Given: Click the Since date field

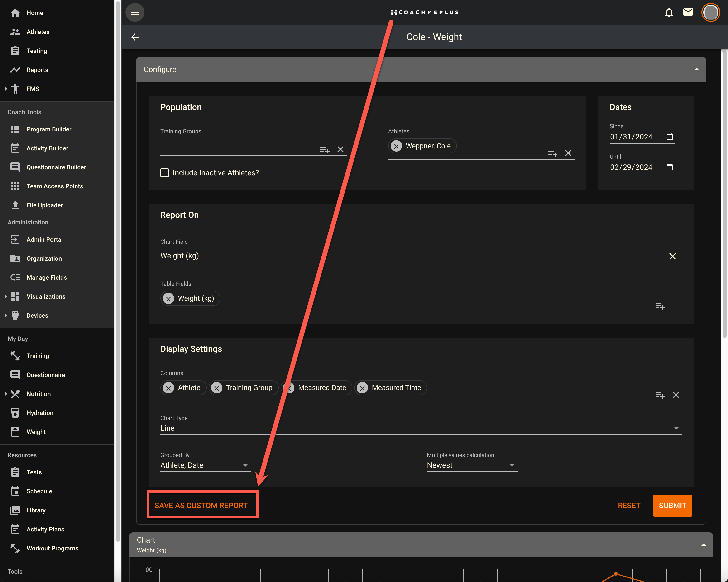Looking at the screenshot, I should [x=642, y=137].
